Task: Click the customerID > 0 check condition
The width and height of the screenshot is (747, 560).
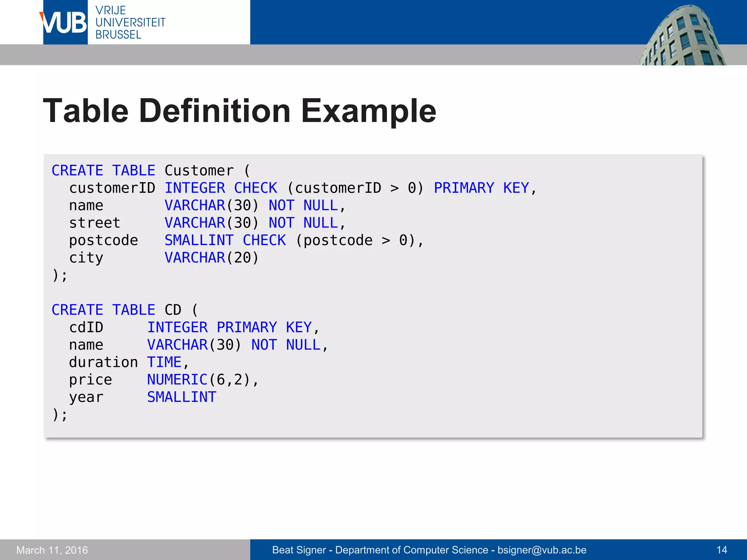Action: coord(355,188)
